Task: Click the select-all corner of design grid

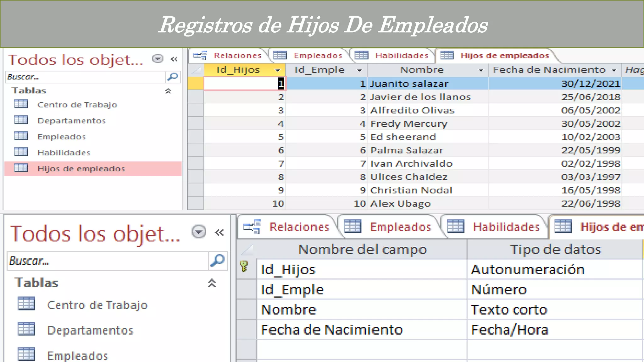Action: coord(247,250)
